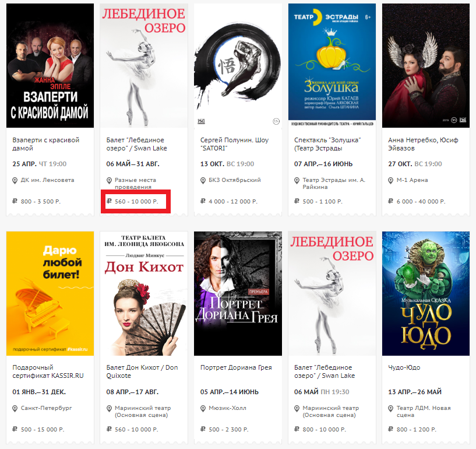Click the ruble icon beside 500 - 1 100 Р.
476x449 pixels.
point(297,201)
